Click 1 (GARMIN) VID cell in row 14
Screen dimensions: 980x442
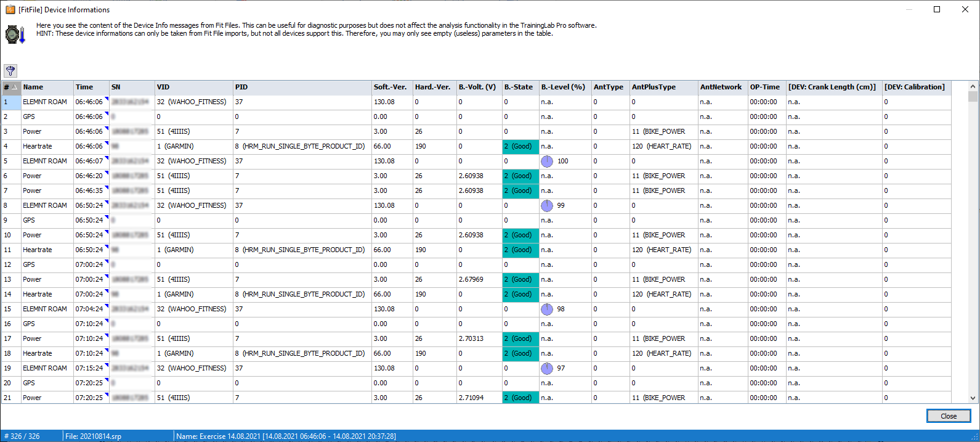(x=194, y=294)
